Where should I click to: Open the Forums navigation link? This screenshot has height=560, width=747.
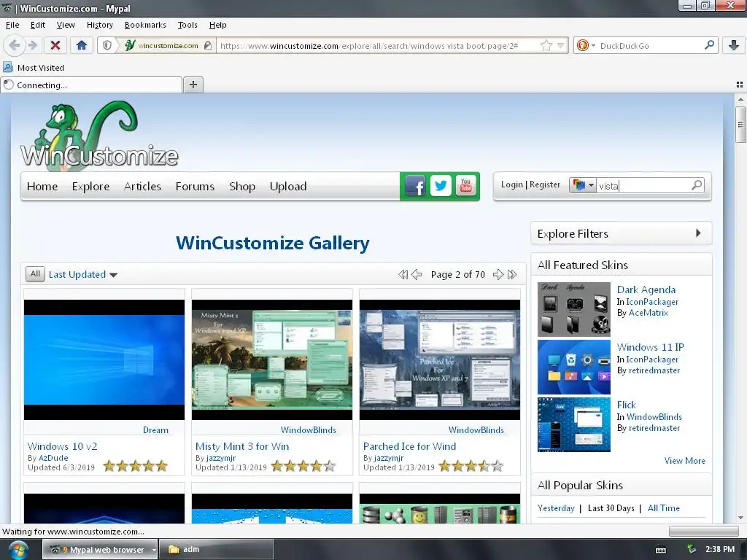click(195, 186)
